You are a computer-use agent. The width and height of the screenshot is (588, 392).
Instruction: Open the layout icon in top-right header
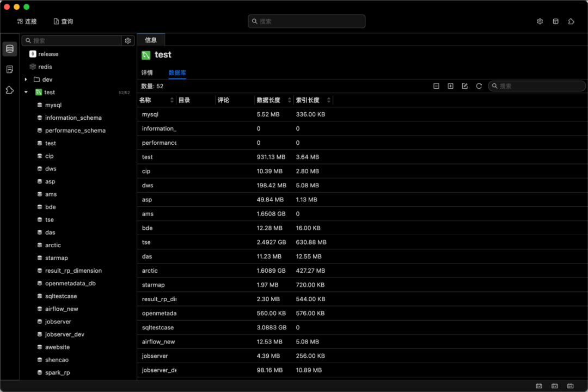pos(555,21)
